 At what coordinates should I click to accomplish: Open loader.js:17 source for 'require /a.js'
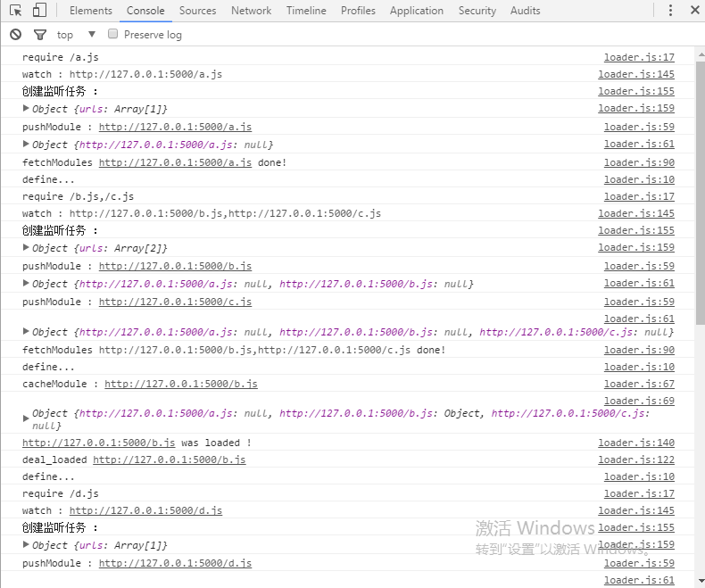(639, 57)
